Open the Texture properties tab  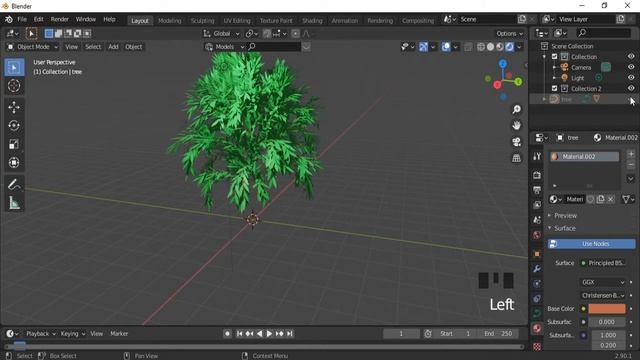pos(537,347)
